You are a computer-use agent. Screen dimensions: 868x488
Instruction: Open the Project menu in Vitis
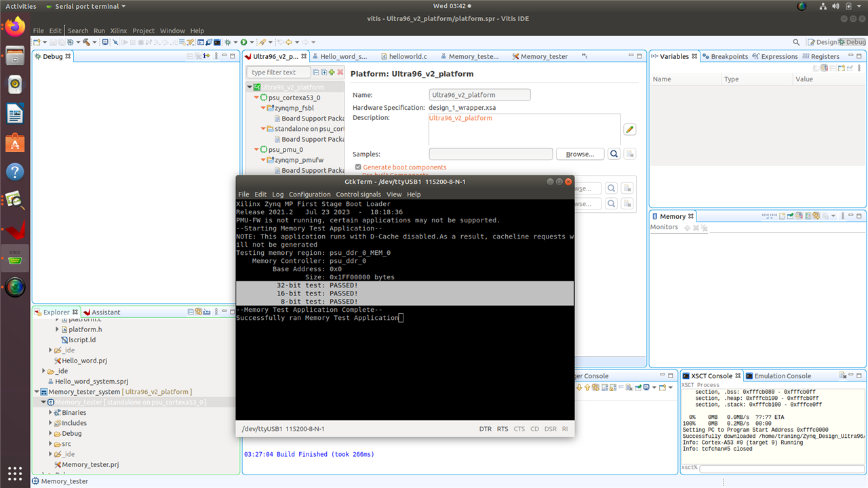(144, 30)
